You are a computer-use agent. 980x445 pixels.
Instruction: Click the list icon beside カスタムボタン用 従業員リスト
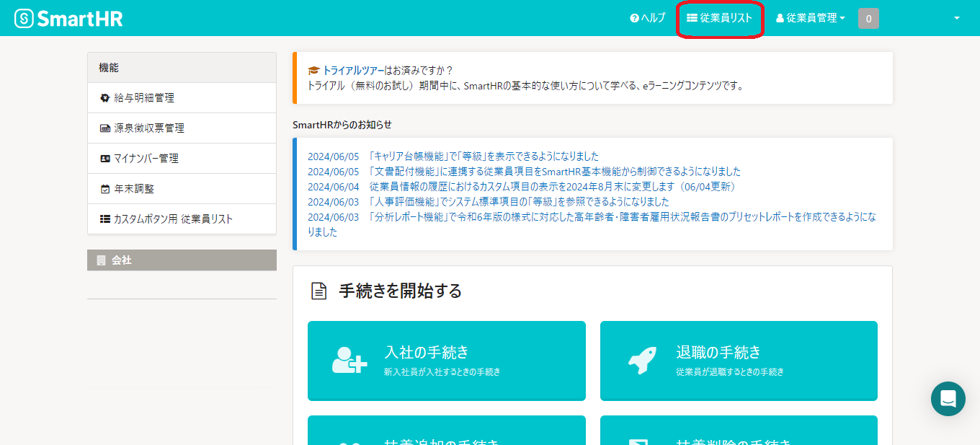(x=105, y=219)
